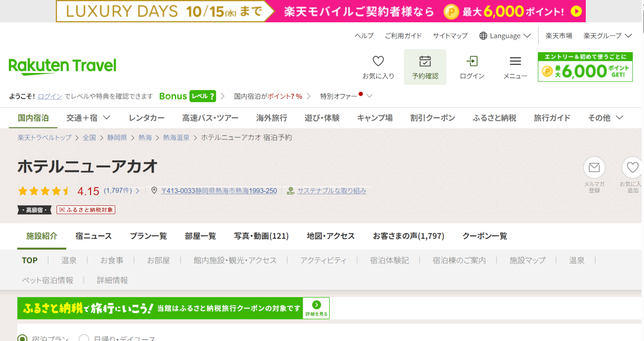
Task: Open the 地図・アクセス tab
Action: coord(331,236)
